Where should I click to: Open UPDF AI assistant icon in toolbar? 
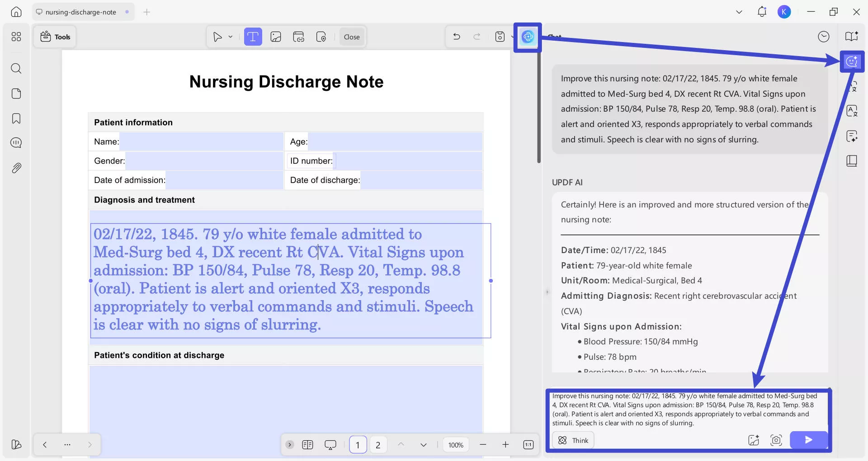coord(528,37)
